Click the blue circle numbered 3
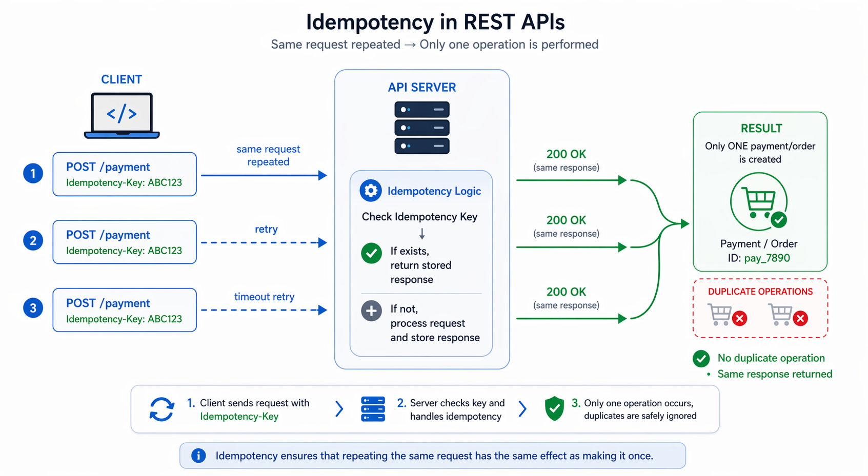 [33, 308]
